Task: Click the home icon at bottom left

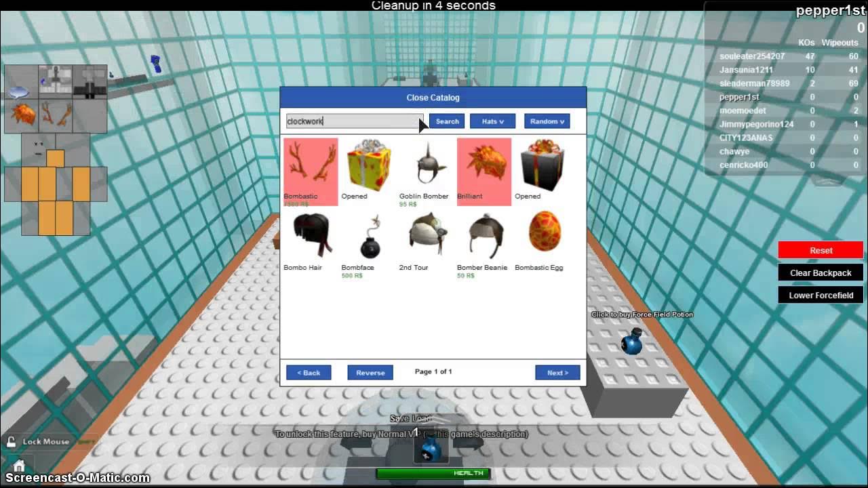Action: [19, 466]
